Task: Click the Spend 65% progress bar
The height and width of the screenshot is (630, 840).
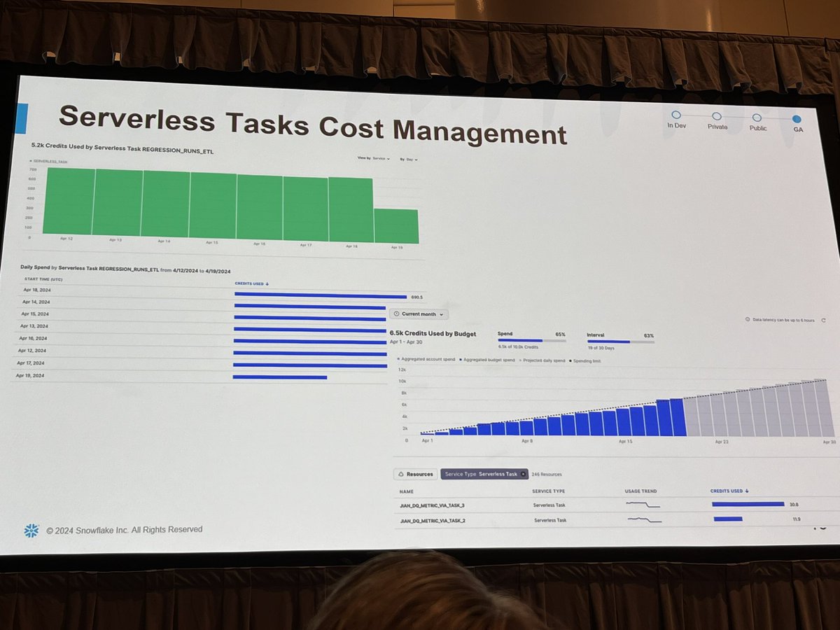Action: [531, 341]
